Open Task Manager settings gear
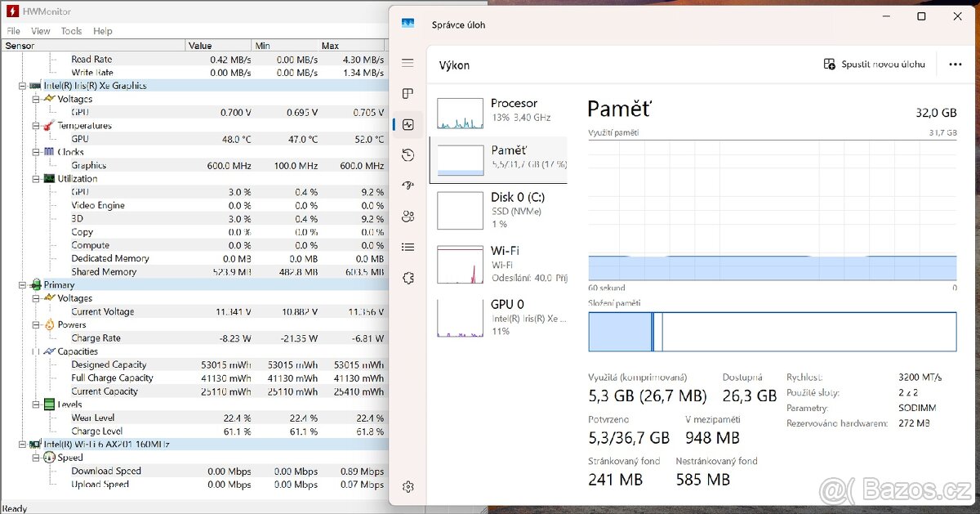Screen dimensions: 980x514 [x=408, y=486]
